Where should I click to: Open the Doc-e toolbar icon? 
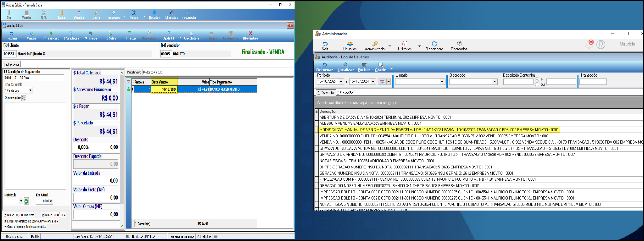tap(96, 15)
